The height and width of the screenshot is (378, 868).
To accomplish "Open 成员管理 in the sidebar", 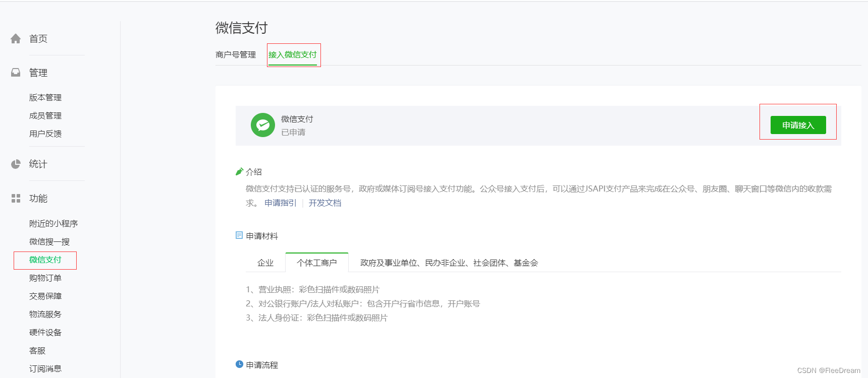I will pyautogui.click(x=45, y=115).
